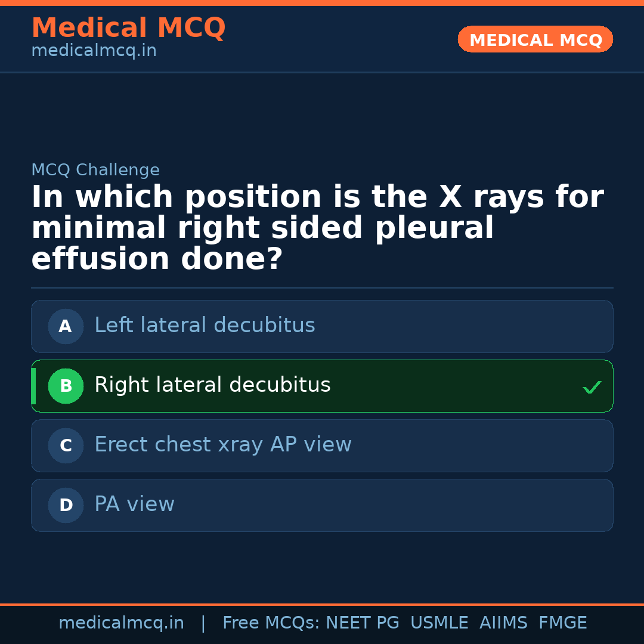This screenshot has height=644, width=644.
Task: Choose Erect chest xray AP view option
Action: [x=223, y=445]
